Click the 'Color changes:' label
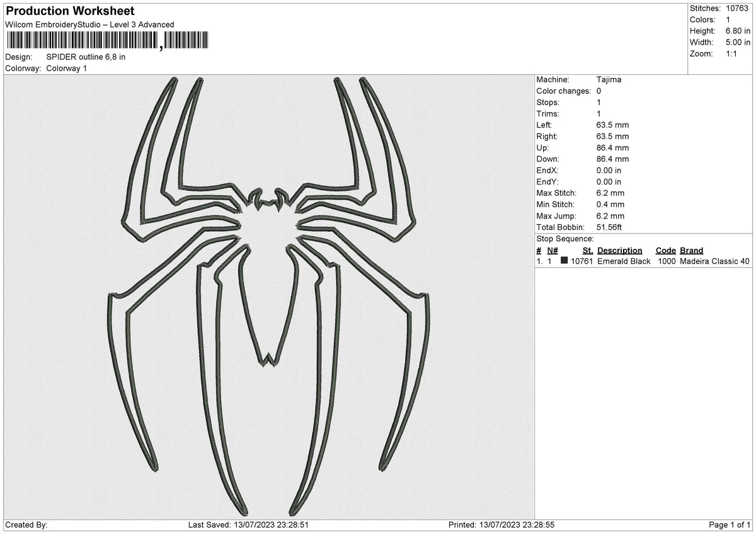Image resolution: width=756 pixels, height=534 pixels. 563,91
